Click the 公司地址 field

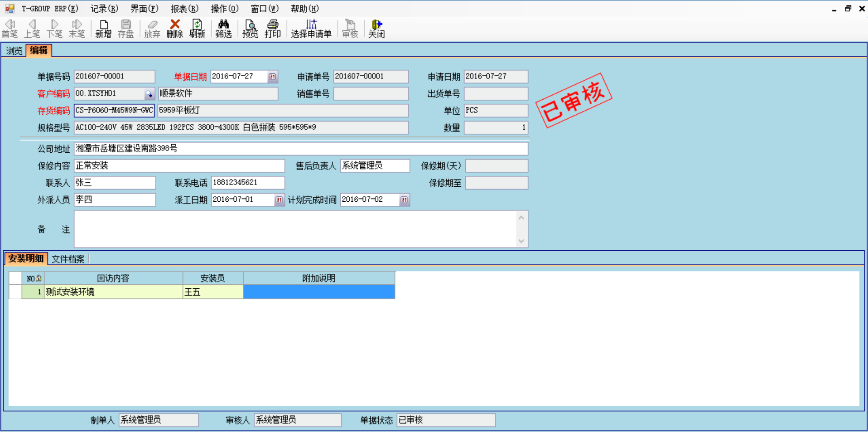(301, 149)
